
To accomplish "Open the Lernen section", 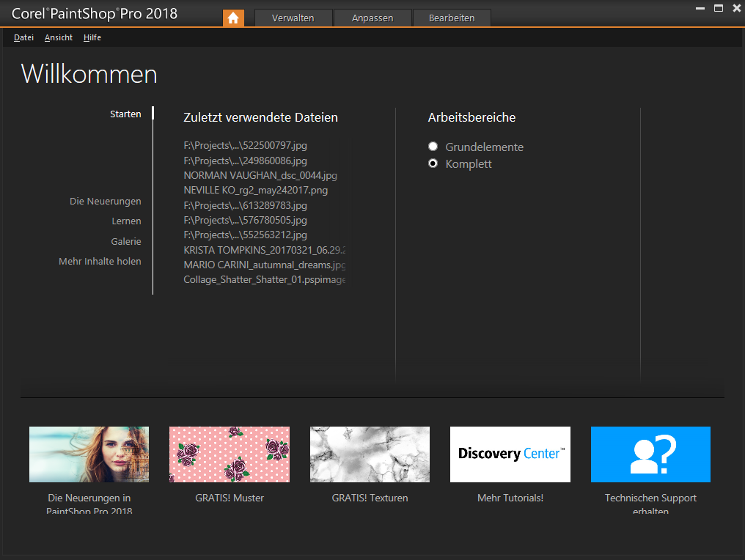I will 126,221.
